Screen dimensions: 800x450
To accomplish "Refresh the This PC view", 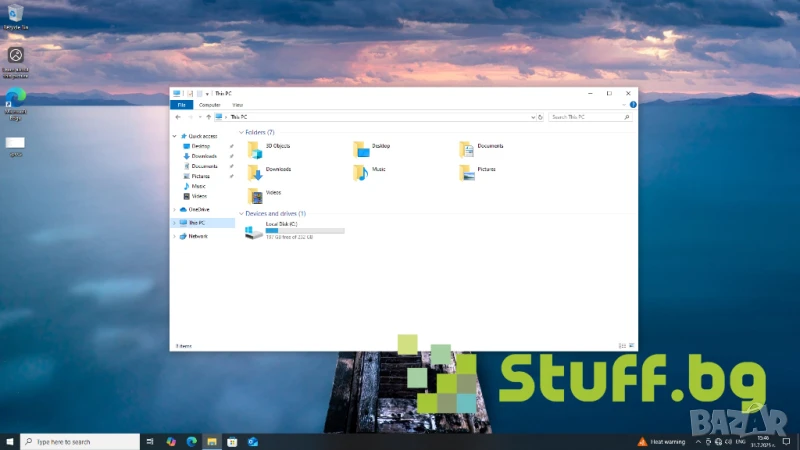I will [541, 117].
